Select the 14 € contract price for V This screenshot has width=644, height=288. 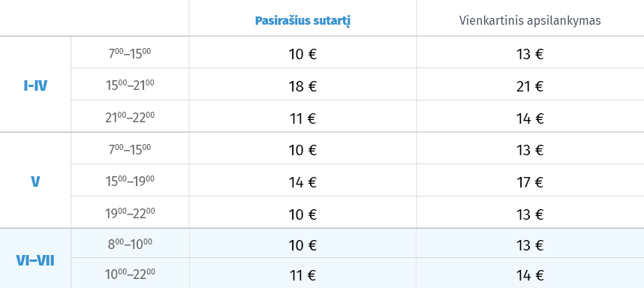click(302, 182)
